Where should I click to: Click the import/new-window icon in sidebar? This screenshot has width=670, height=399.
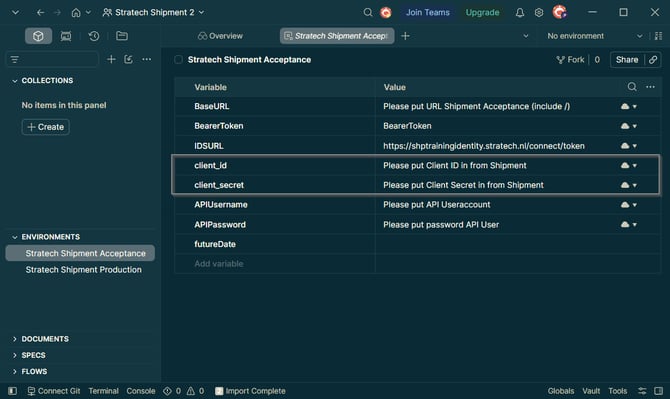coord(128,59)
